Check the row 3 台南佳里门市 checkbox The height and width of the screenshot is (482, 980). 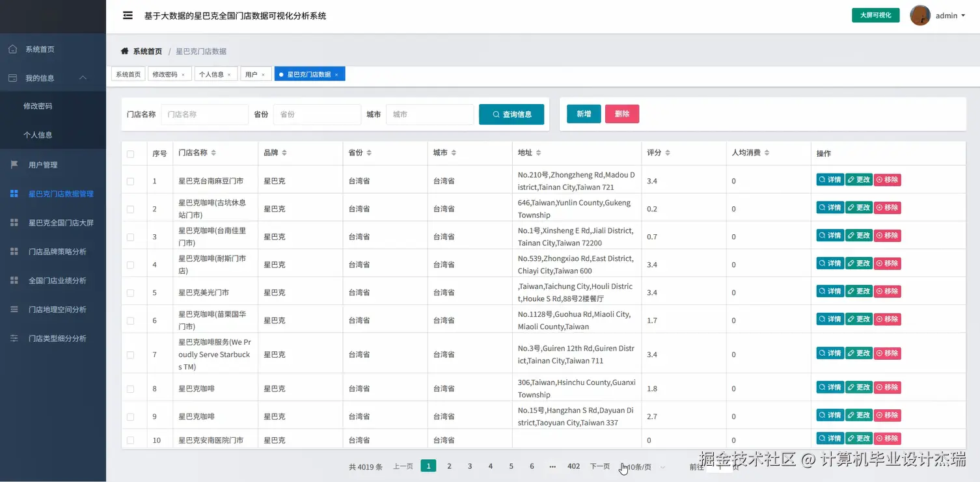click(130, 237)
